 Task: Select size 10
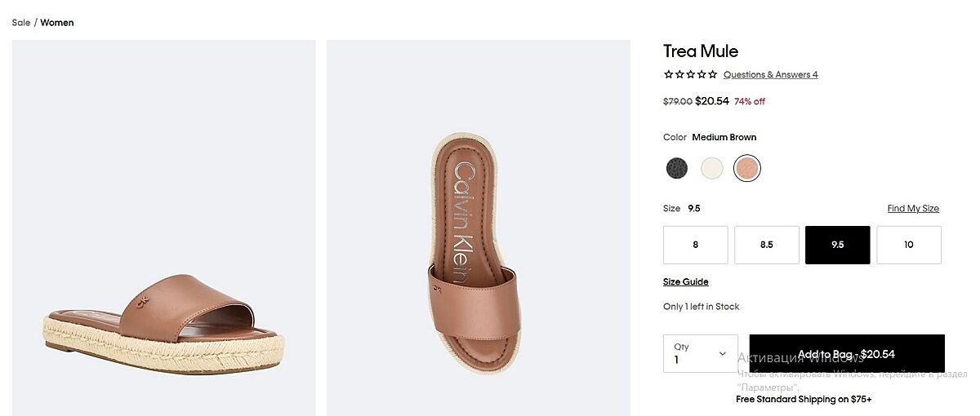point(908,245)
